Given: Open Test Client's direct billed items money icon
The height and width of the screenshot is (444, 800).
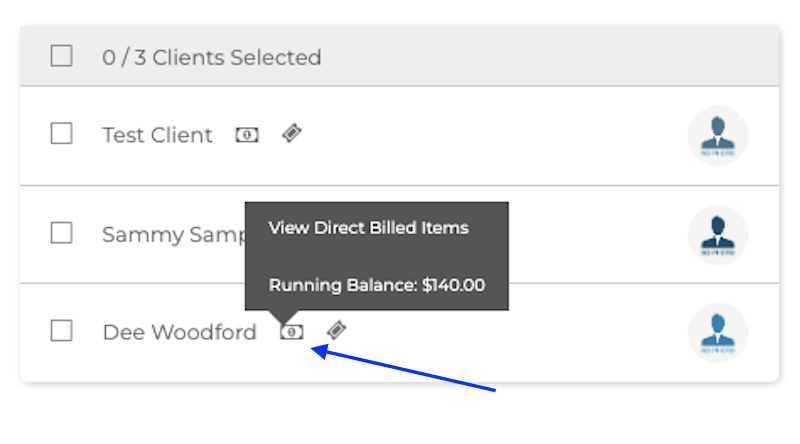Looking at the screenshot, I should click(247, 135).
